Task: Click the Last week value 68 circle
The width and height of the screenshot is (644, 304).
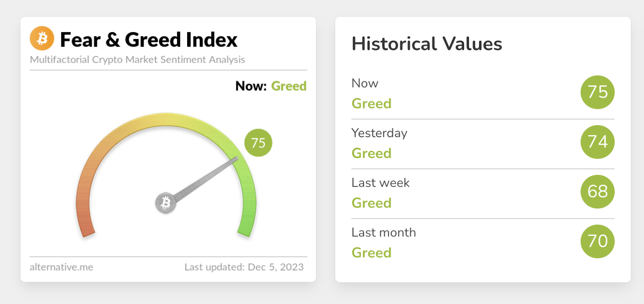Action: tap(597, 192)
